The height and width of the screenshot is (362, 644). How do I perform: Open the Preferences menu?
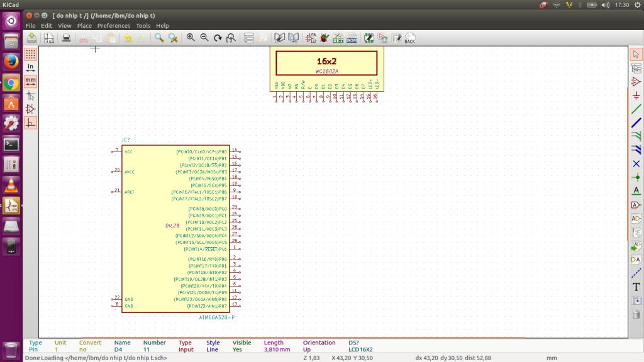pyautogui.click(x=113, y=26)
